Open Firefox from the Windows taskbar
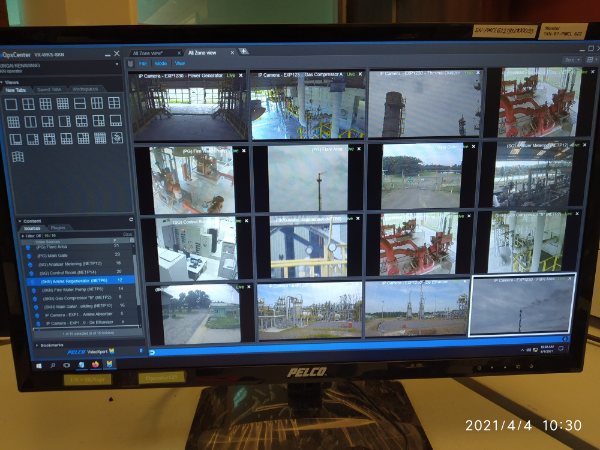This screenshot has height=450, width=600. point(95,366)
